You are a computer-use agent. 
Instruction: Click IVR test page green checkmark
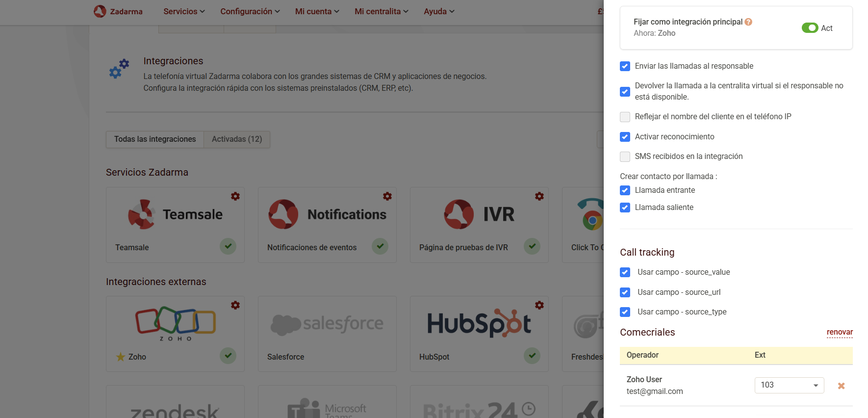[532, 246]
